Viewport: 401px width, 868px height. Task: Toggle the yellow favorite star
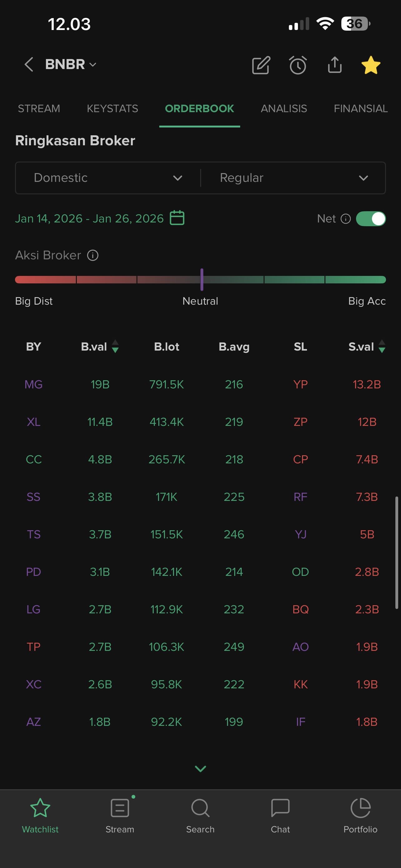[x=371, y=65]
